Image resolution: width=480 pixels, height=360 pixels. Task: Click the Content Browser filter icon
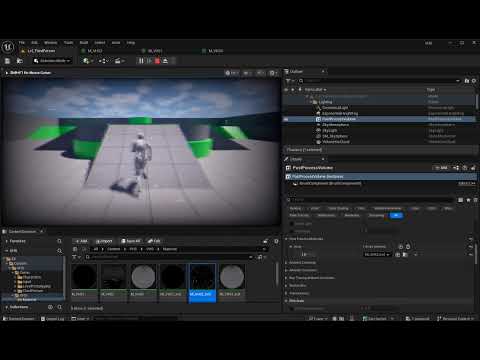click(77, 257)
